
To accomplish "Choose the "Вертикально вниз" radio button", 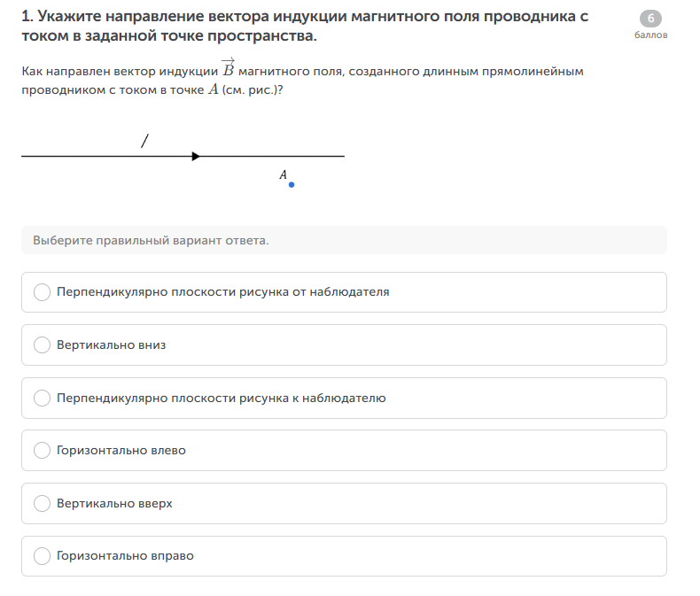I will click(42, 345).
